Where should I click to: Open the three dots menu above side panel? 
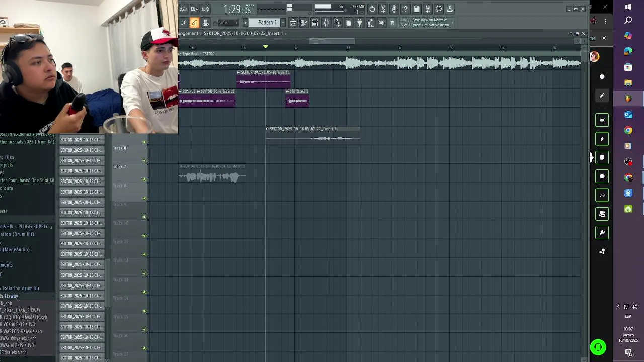[605, 22]
